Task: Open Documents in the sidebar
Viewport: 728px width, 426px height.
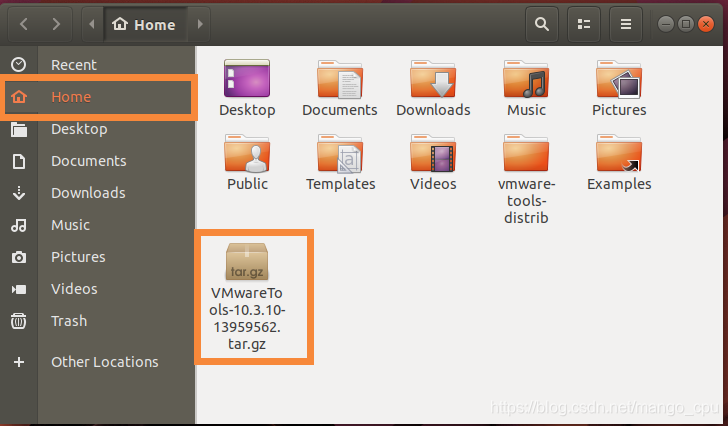Action: pyautogui.click(x=98, y=161)
